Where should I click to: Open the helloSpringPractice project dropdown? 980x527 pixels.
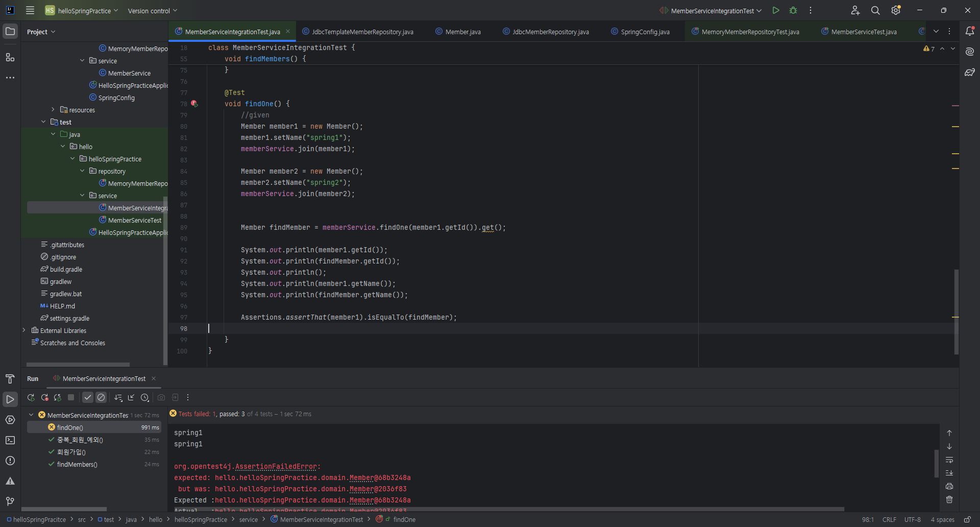tap(82, 10)
